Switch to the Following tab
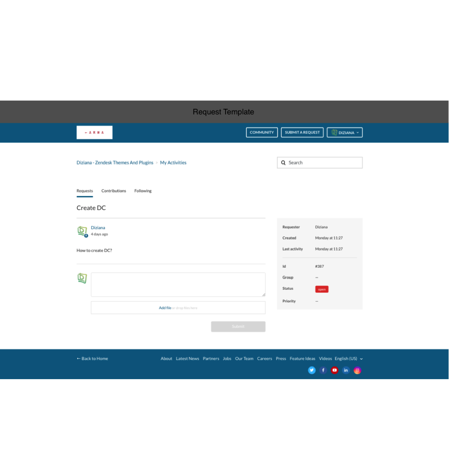 [143, 191]
